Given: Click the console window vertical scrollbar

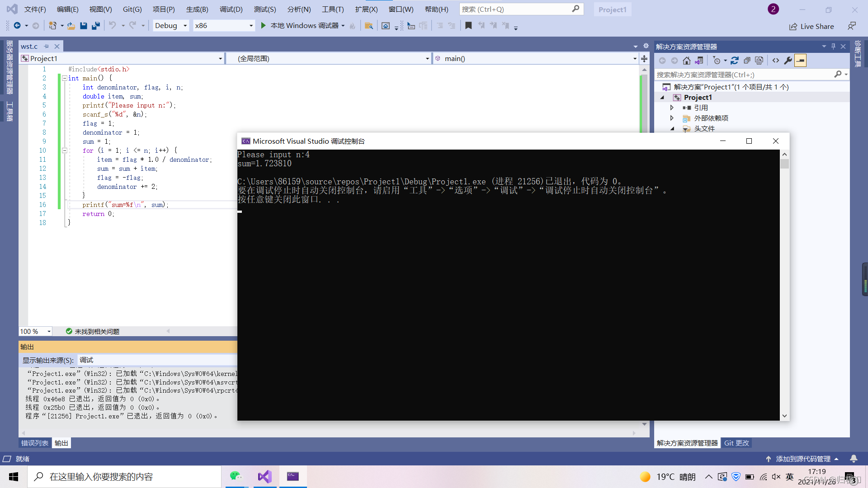Looking at the screenshot, I should tap(784, 285).
